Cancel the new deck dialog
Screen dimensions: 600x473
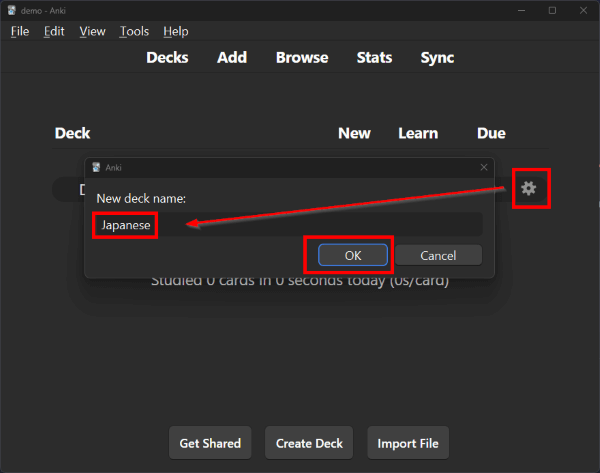(x=438, y=255)
